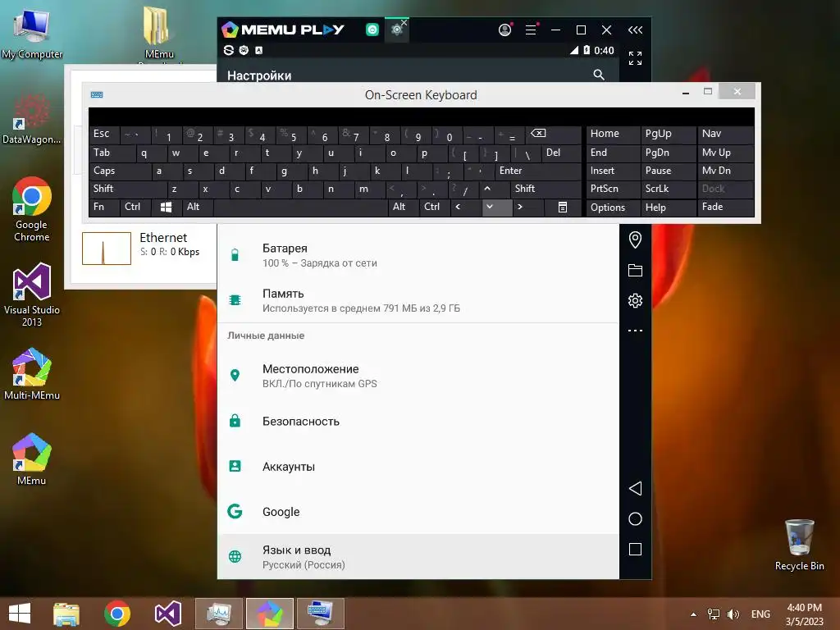840x630 pixels.
Task: Click the left arrow key on keyboard
Action: (466, 208)
